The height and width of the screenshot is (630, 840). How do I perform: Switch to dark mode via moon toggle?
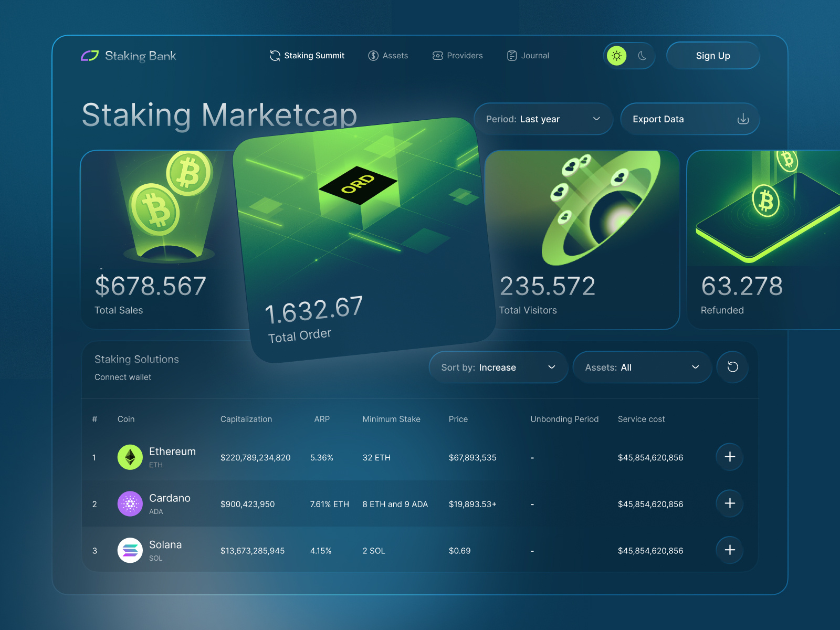[x=642, y=55]
